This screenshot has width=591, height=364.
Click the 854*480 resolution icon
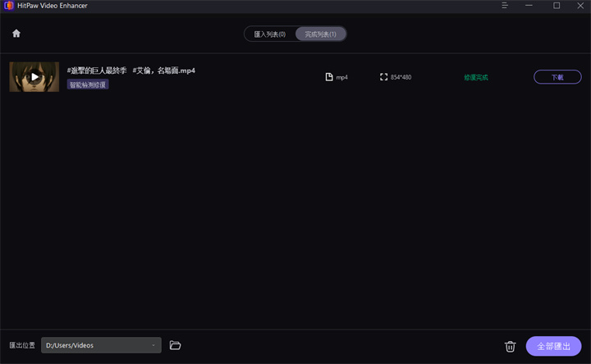[x=383, y=77]
